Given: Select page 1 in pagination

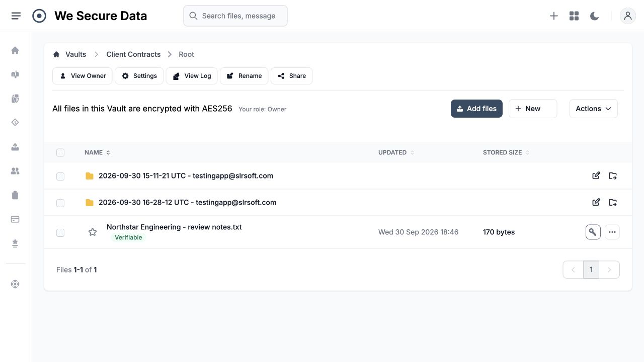Looking at the screenshot, I should point(591,269).
